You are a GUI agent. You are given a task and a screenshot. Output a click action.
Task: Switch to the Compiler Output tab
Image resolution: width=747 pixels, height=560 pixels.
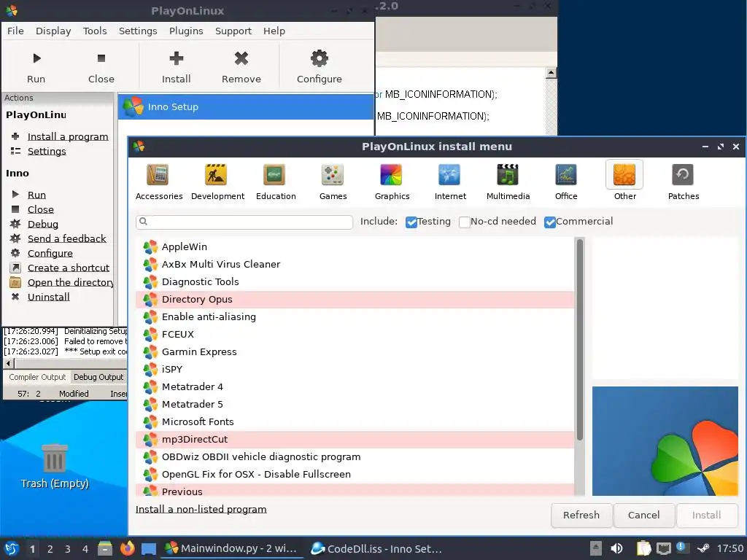pyautogui.click(x=37, y=377)
